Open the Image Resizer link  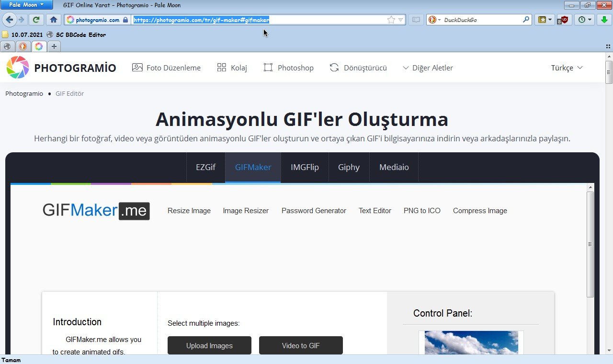(x=246, y=211)
